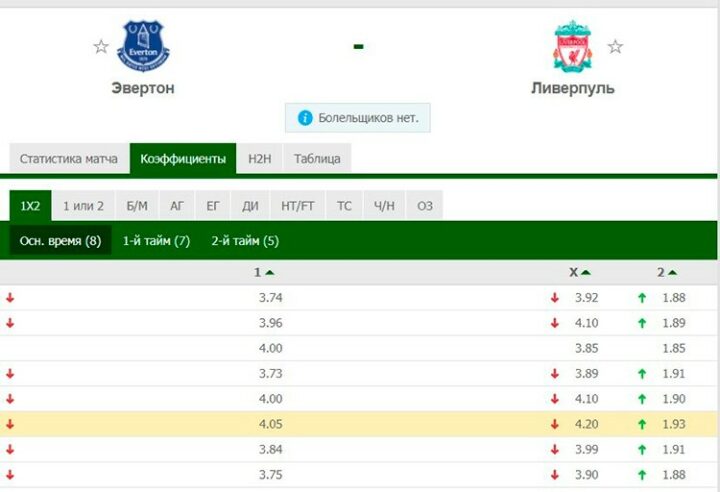Show odds for 1-й тайм (7)

[x=156, y=241]
